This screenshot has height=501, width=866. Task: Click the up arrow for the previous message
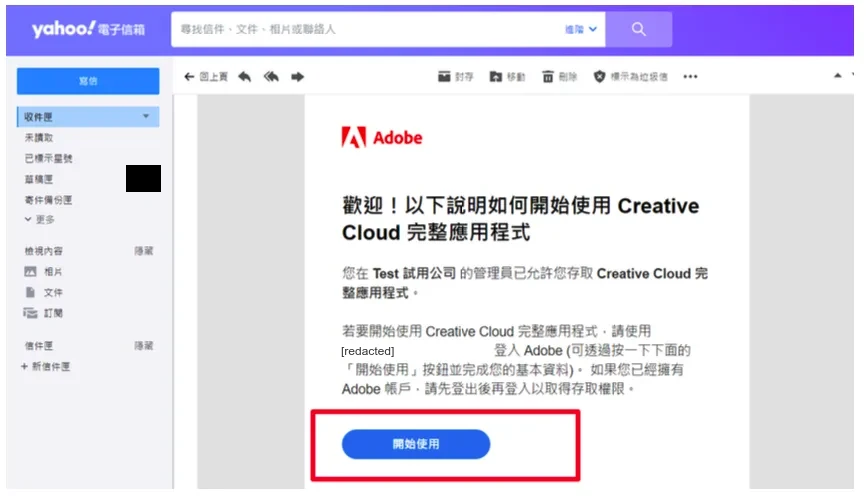click(x=838, y=76)
